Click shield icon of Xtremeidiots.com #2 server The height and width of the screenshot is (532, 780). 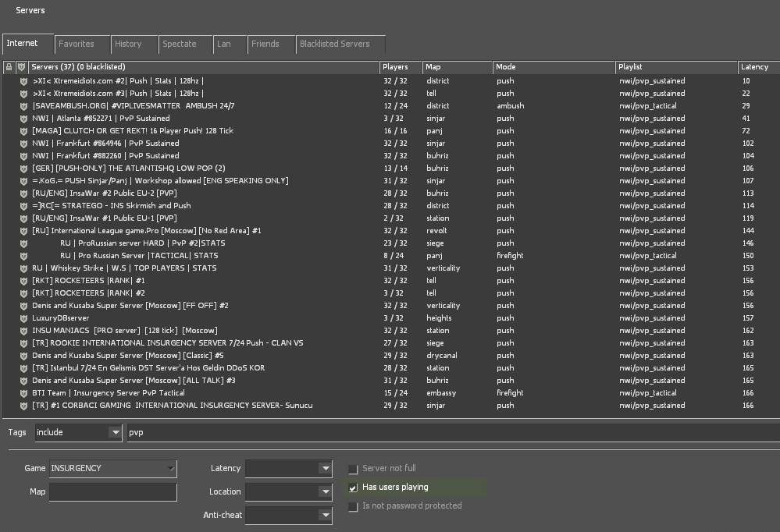click(23, 81)
